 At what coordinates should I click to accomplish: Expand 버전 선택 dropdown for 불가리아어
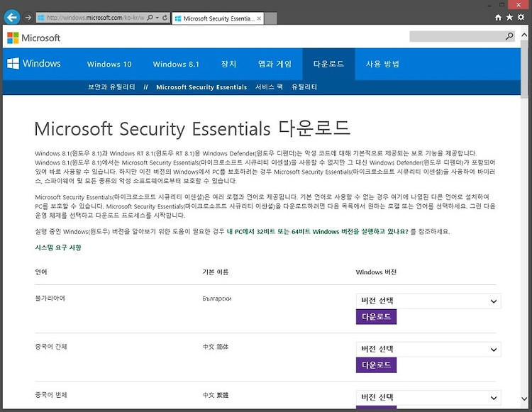point(428,301)
